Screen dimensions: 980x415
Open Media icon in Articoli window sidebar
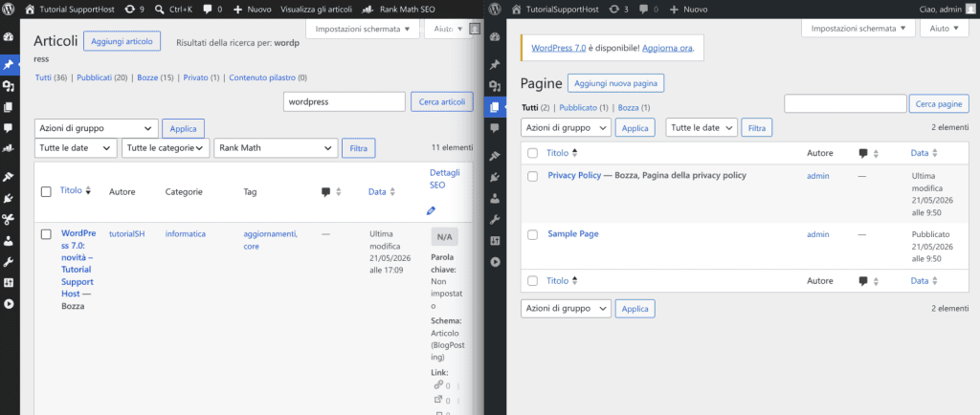[x=9, y=86]
